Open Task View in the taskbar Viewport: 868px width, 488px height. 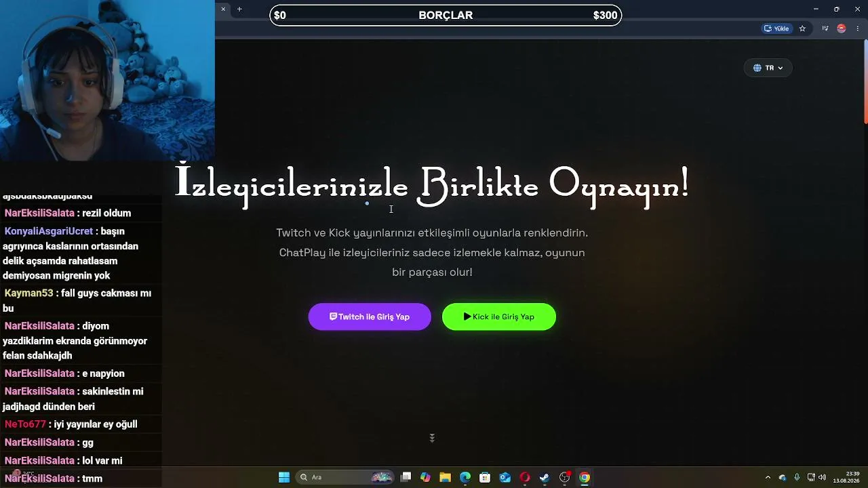tap(406, 477)
